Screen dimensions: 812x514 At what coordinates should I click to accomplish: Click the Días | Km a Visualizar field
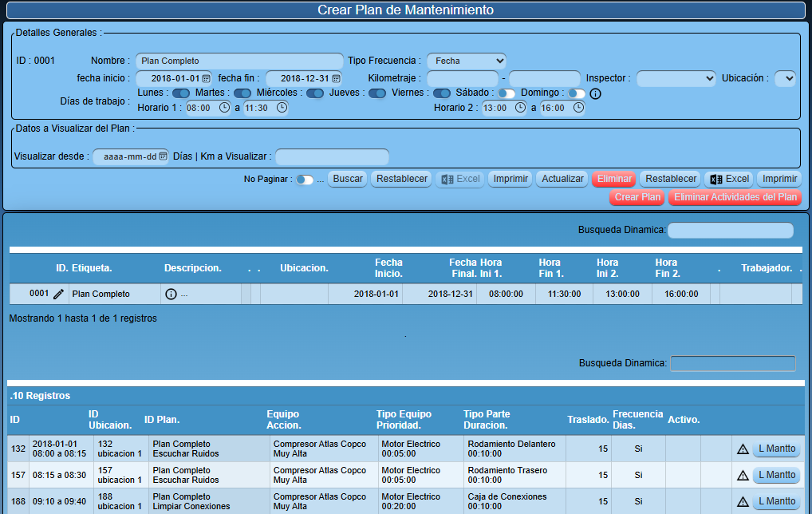[332, 156]
